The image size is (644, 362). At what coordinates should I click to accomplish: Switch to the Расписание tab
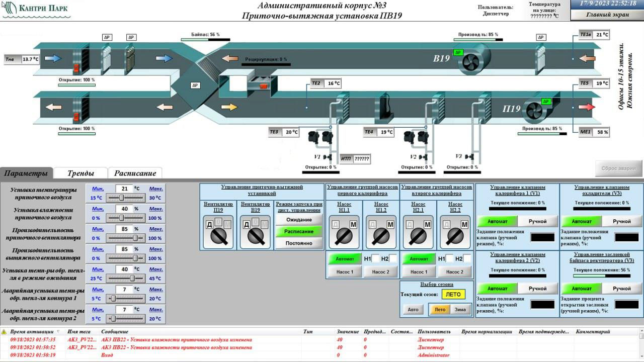(x=135, y=173)
